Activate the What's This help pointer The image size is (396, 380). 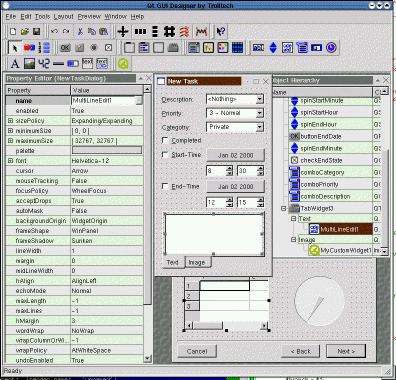[220, 32]
